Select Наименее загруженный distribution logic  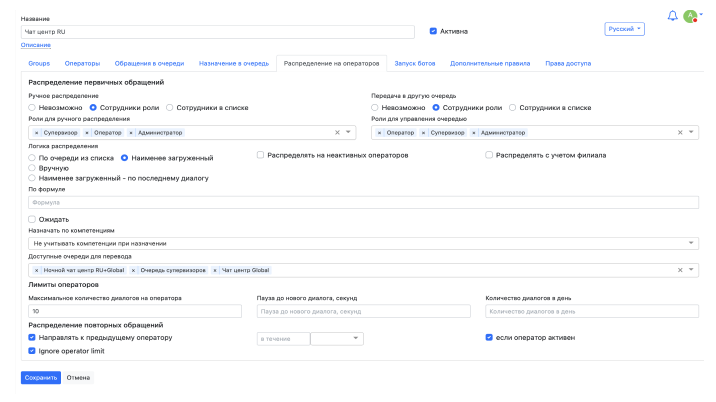click(x=125, y=158)
